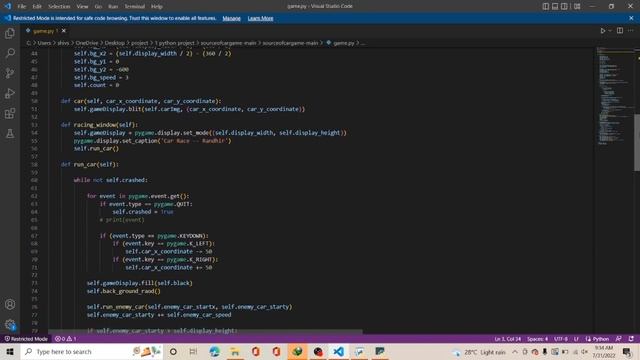
Task: Open the Terminal menu
Action: coord(135,7)
